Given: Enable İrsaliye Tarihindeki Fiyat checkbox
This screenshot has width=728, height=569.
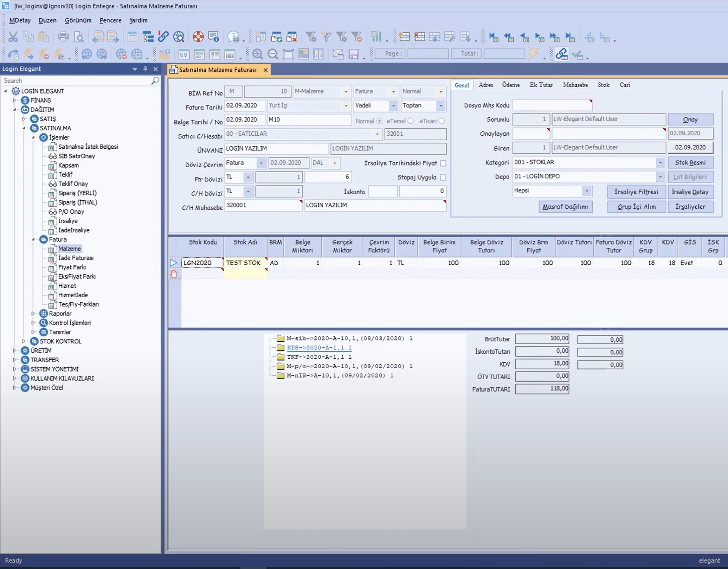Looking at the screenshot, I should click(x=443, y=163).
